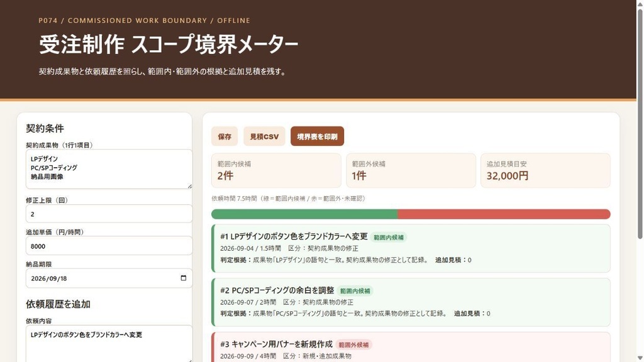Click the 依頼時間 7.5時間 legend text
The width and height of the screenshot is (644, 362).
pos(288,198)
